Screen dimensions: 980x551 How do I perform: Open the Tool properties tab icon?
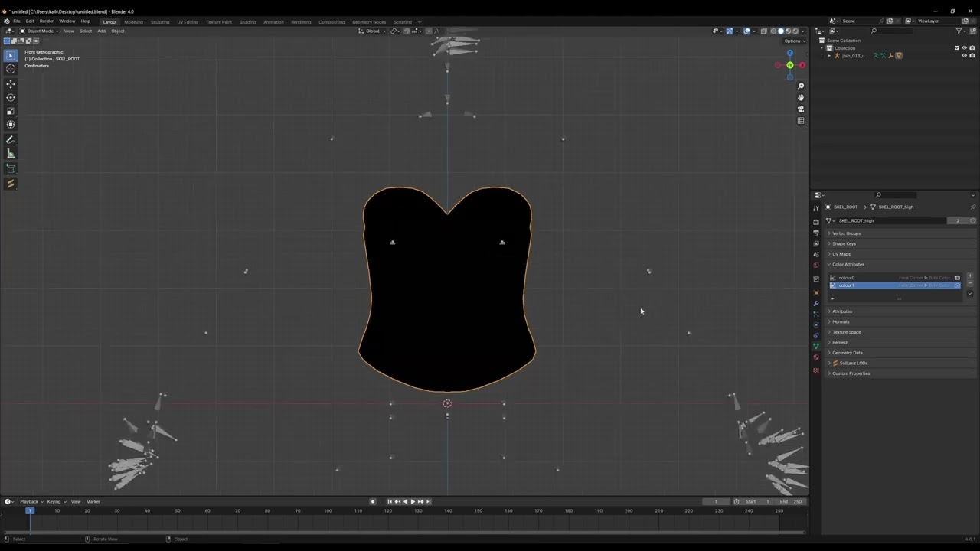pos(816,208)
